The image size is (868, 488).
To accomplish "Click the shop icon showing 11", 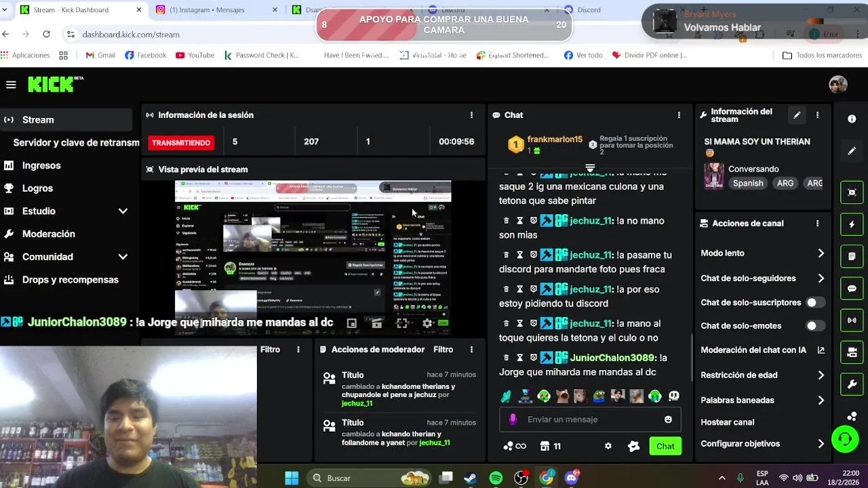I will [550, 446].
